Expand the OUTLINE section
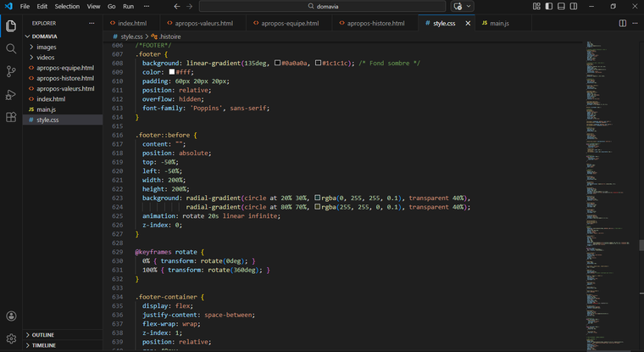 coord(43,334)
